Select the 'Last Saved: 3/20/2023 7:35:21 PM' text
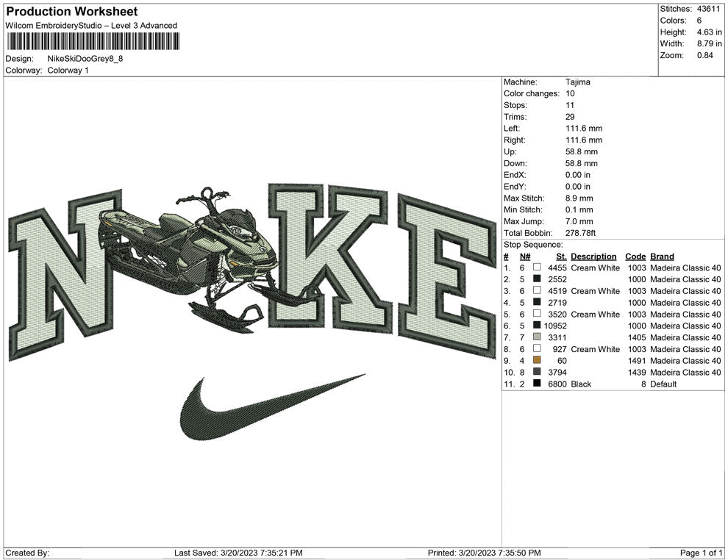This screenshot has width=728, height=560. (238, 553)
